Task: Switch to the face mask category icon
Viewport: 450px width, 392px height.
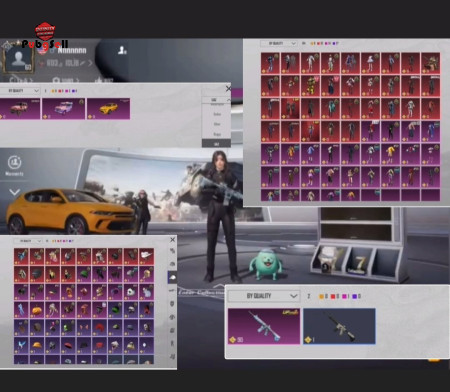Action: (x=172, y=304)
